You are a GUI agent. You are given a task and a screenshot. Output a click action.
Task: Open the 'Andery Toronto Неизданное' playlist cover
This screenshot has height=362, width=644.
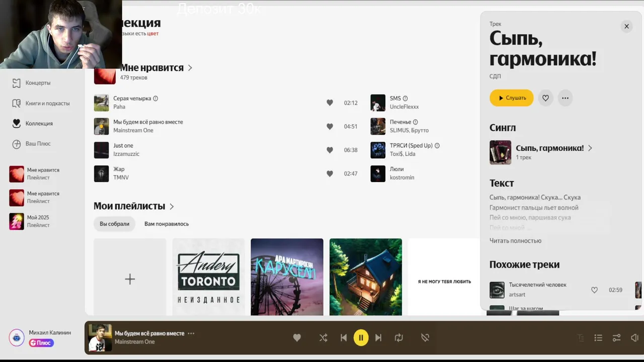[x=208, y=277]
